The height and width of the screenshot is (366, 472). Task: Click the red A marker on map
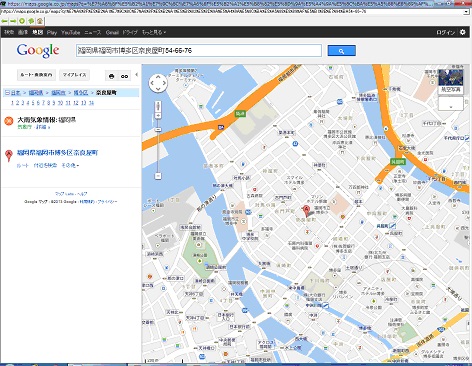click(x=306, y=211)
